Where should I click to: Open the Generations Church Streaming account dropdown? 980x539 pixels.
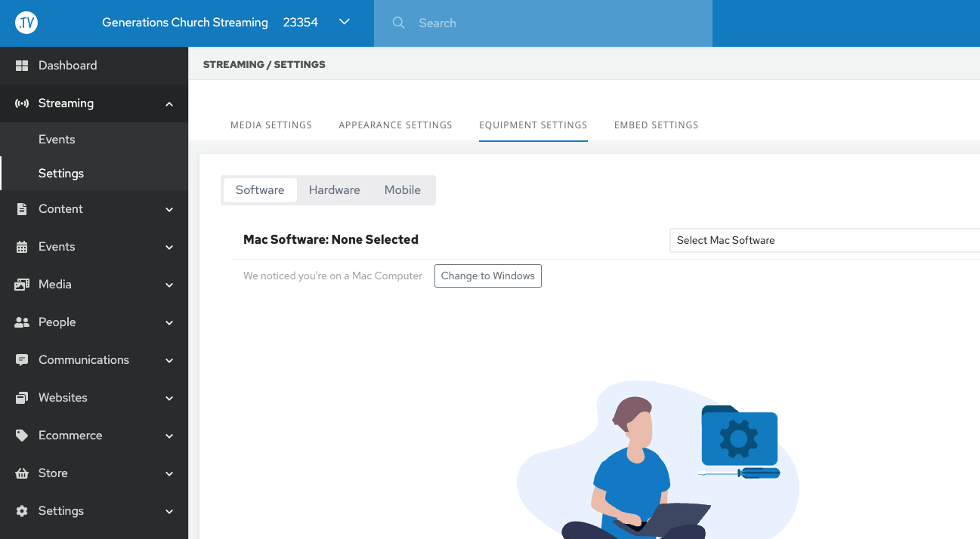coord(345,23)
